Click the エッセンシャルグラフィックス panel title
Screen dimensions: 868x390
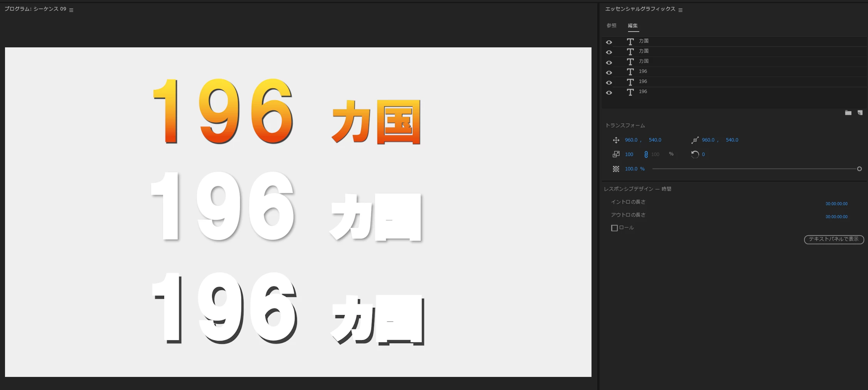tap(640, 9)
